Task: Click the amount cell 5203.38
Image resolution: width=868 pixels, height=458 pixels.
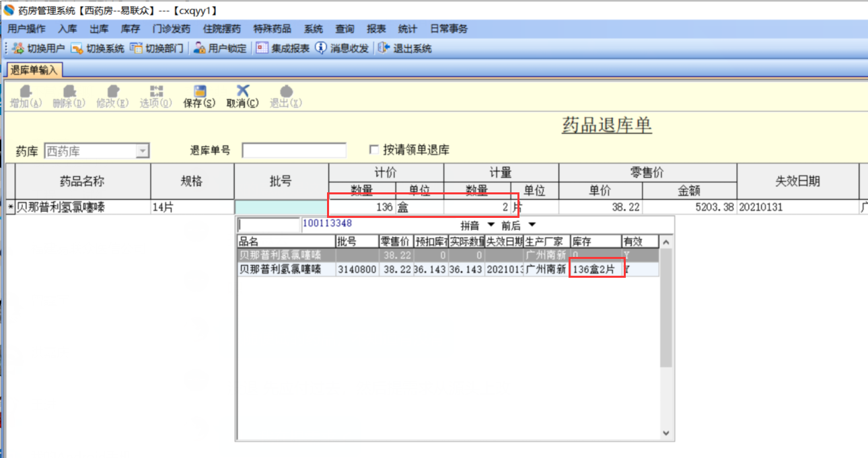Action: coord(689,207)
